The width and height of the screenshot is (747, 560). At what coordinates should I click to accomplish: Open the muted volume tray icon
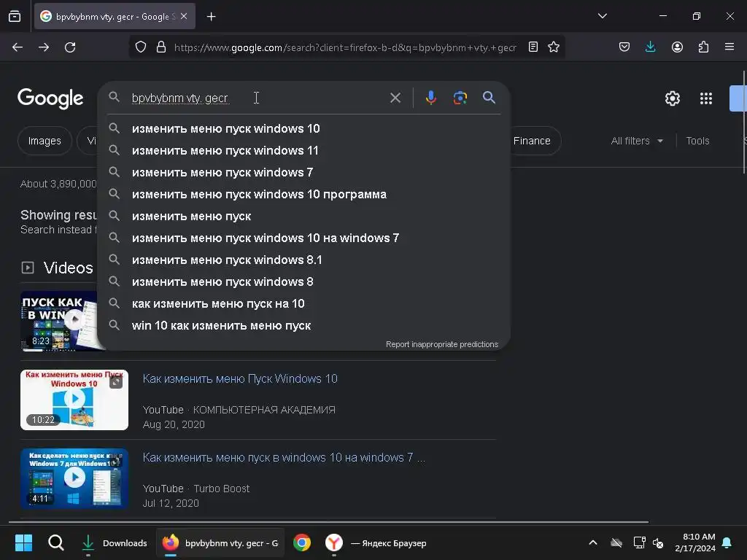click(658, 542)
